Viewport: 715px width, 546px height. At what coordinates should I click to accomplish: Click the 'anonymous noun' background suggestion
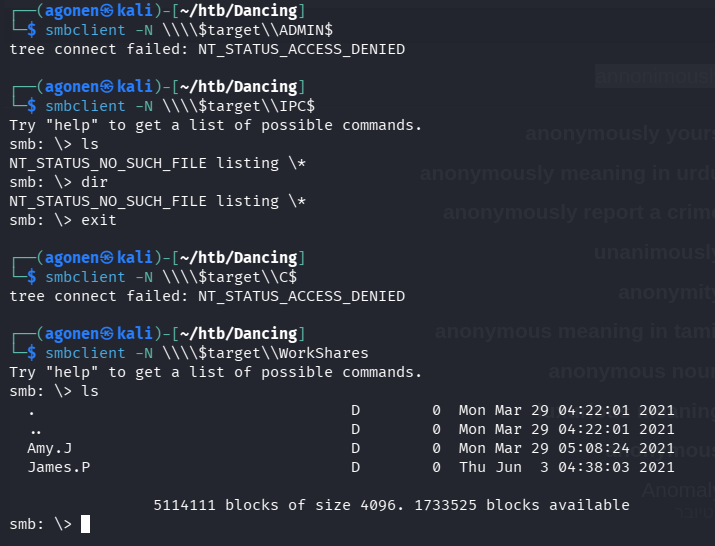tap(630, 372)
